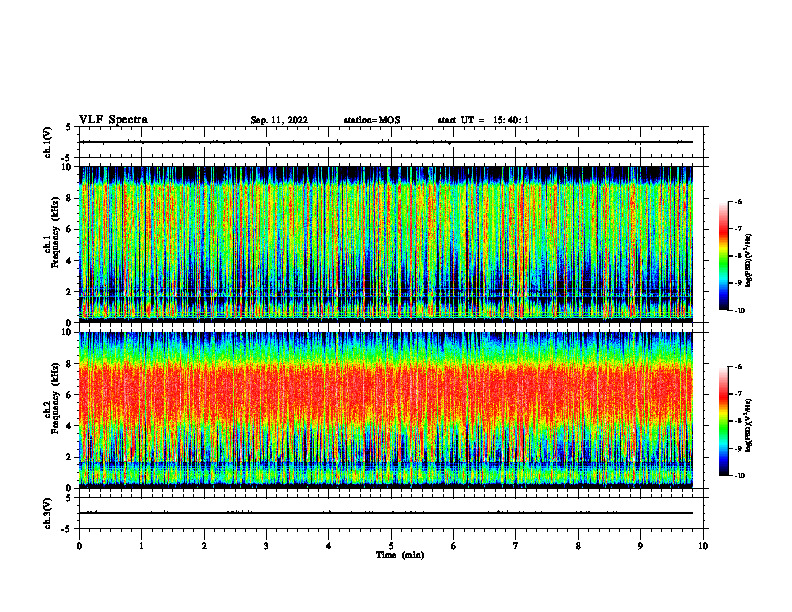Click the "4" kHz tick on ch.1 frequency axis
The width and height of the screenshot is (792, 612).
69,261
